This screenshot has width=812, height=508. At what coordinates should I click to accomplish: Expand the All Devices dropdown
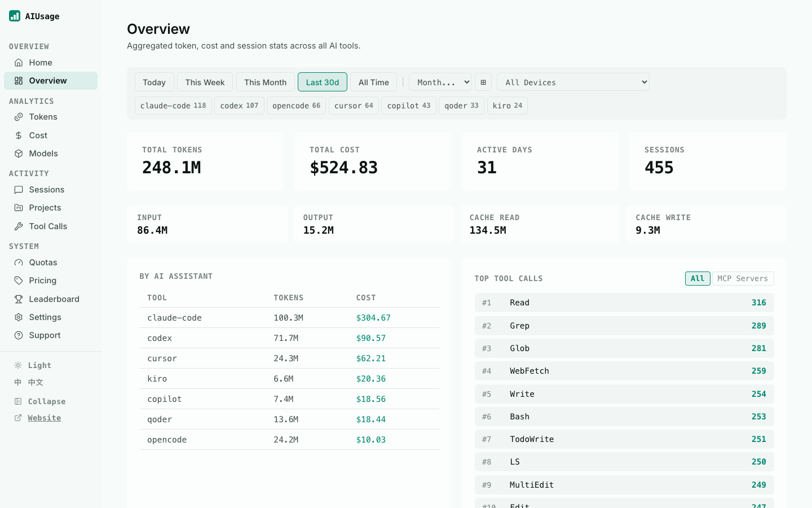point(573,82)
